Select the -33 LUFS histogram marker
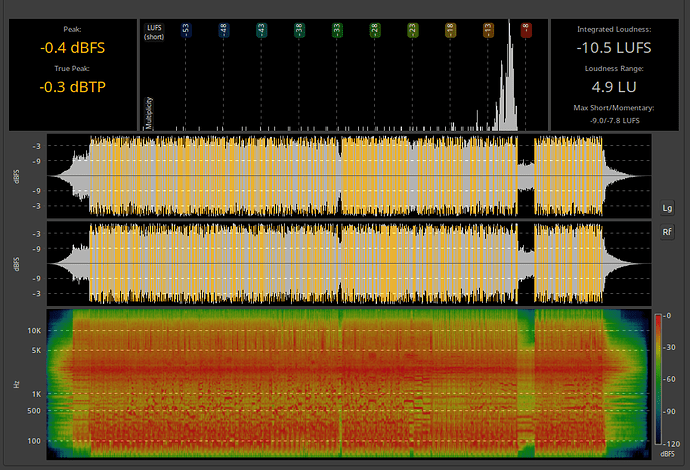Screen dimensions: 690x470 point(337,30)
